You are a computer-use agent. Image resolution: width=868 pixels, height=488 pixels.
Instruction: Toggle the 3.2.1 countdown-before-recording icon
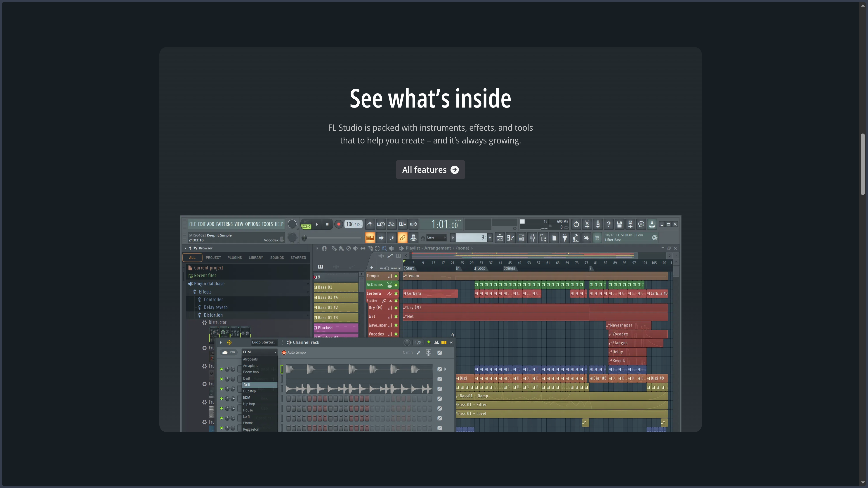pyautogui.click(x=392, y=224)
